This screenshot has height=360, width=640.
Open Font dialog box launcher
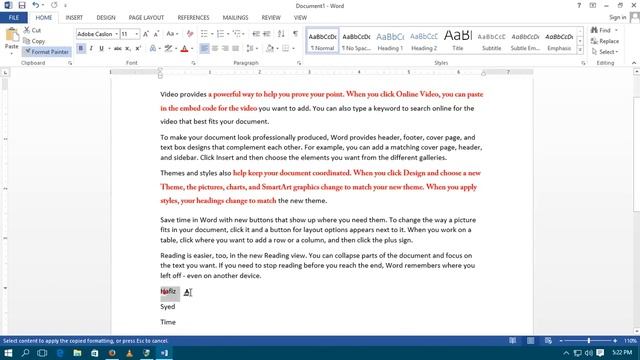pos(193,63)
